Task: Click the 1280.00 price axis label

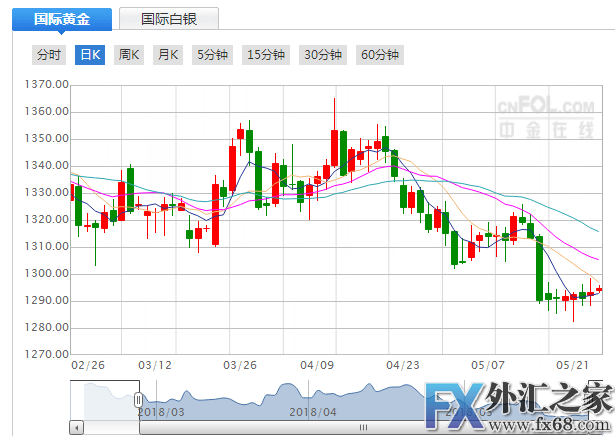Action: coord(47,327)
